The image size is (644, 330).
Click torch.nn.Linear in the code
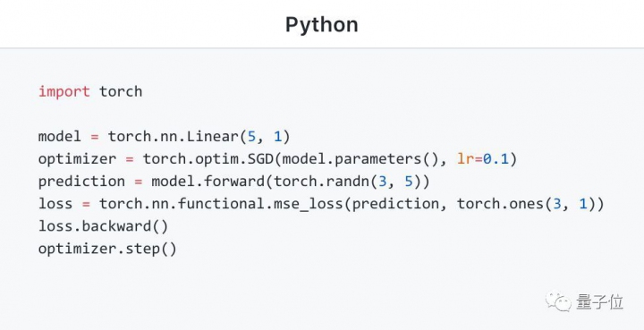(173, 136)
